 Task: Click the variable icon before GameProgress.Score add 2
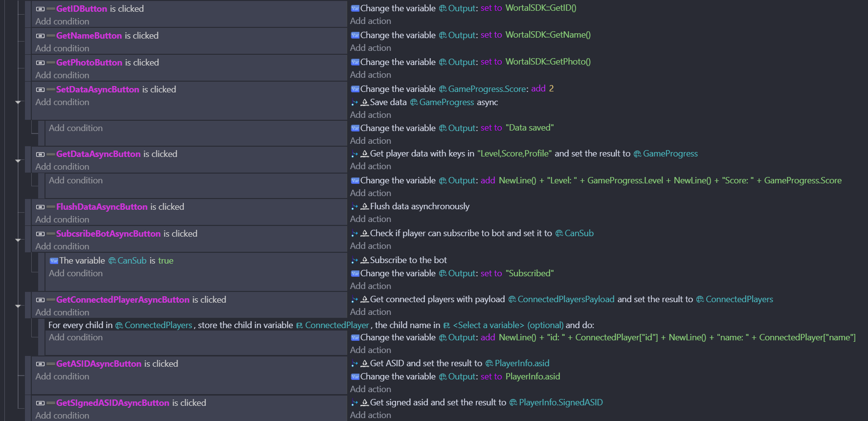(356, 89)
